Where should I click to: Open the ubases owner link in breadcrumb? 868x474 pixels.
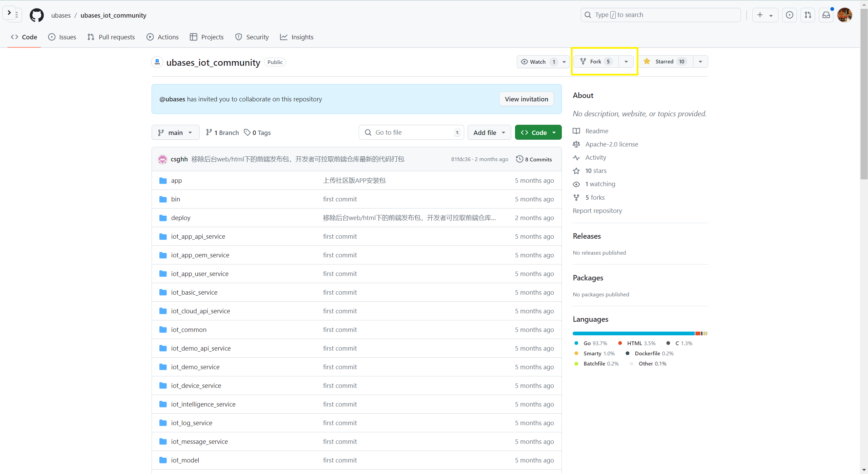[x=61, y=15]
